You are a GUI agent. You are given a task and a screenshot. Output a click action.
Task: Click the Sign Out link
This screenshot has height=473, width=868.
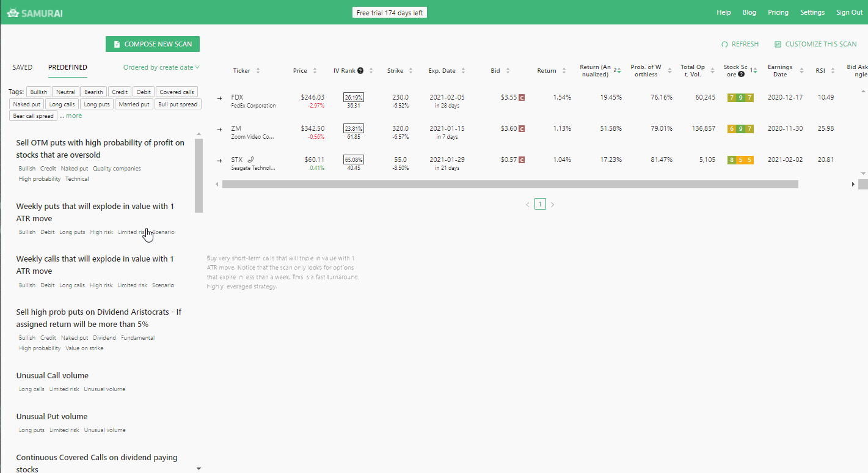point(850,12)
